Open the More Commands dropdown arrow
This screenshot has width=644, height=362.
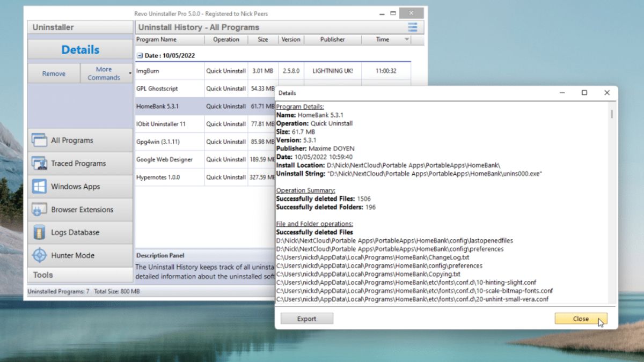coord(130,73)
